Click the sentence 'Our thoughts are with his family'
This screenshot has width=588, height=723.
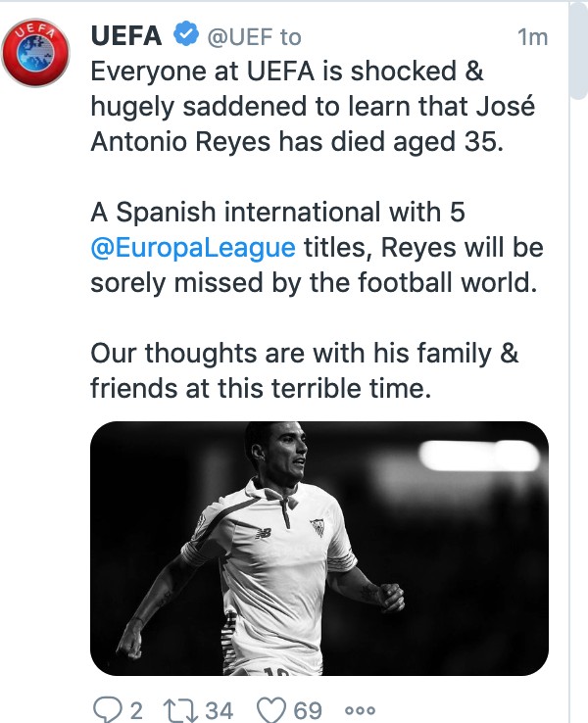pos(304,353)
